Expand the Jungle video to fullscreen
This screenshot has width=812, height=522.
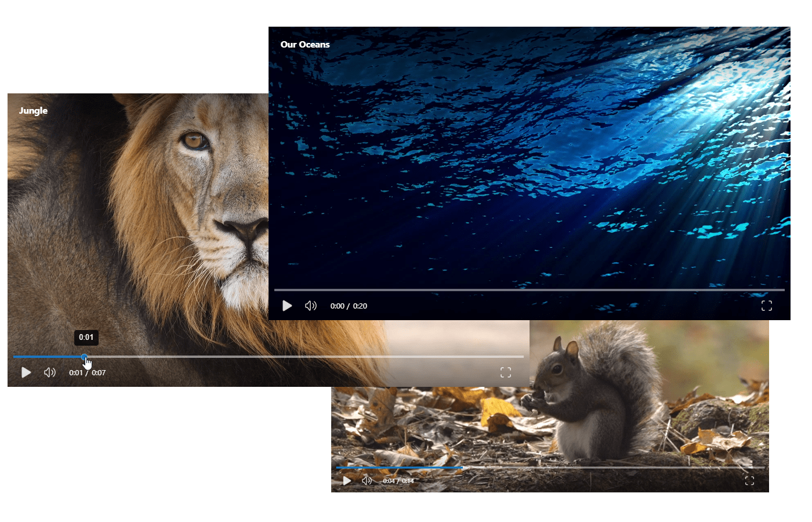click(506, 372)
